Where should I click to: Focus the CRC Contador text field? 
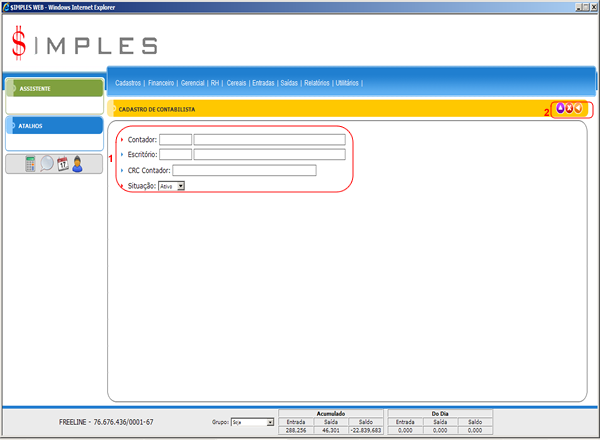click(x=244, y=171)
